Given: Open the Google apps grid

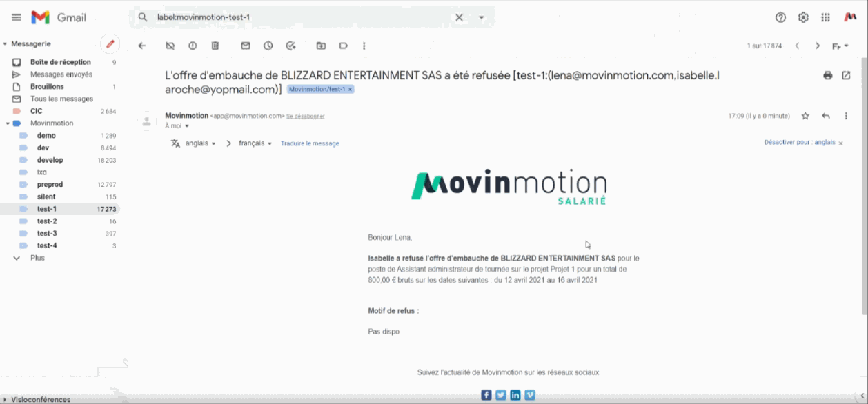Looking at the screenshot, I should (x=825, y=17).
